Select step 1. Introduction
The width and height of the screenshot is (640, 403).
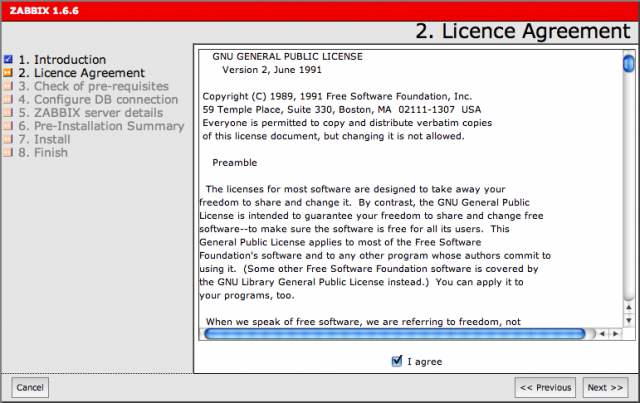pyautogui.click(x=62, y=60)
